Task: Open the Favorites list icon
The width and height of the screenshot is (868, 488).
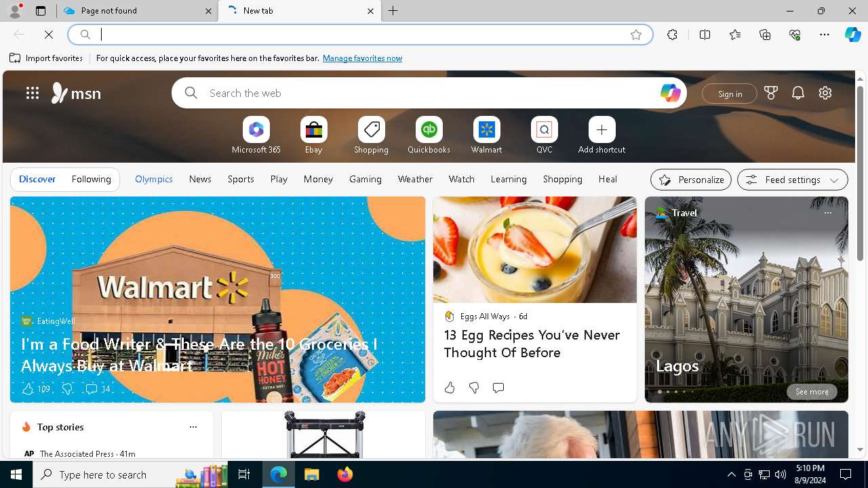Action: [x=735, y=35]
